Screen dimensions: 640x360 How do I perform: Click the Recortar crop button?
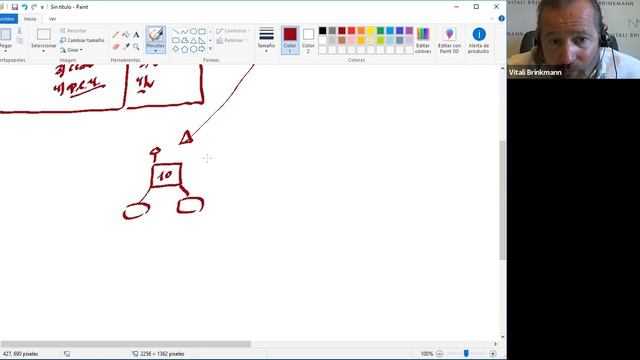coord(73,31)
